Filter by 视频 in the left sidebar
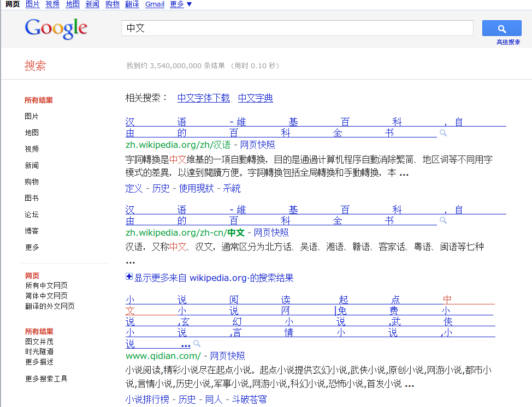Image resolution: width=532 pixels, height=407 pixels. [x=32, y=149]
